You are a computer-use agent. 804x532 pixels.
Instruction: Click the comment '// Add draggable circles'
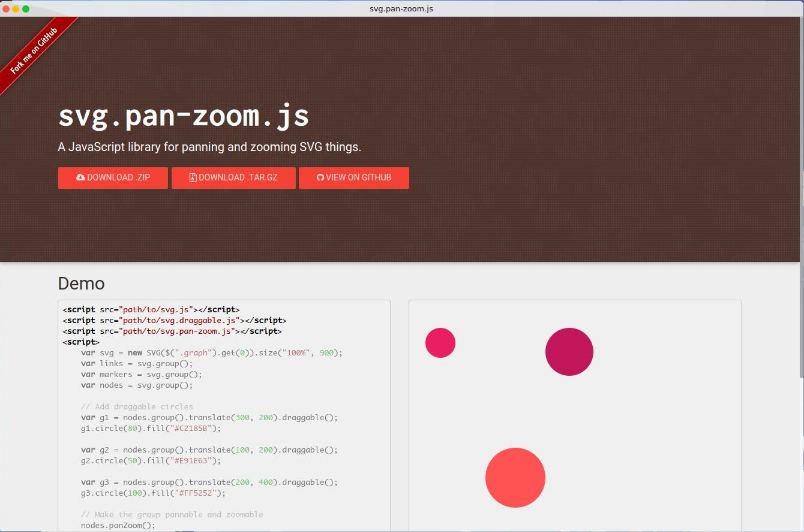pyautogui.click(x=137, y=406)
